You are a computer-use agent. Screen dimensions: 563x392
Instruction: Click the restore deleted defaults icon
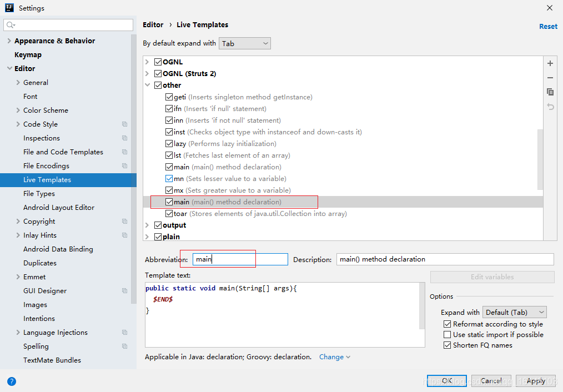[550, 106]
